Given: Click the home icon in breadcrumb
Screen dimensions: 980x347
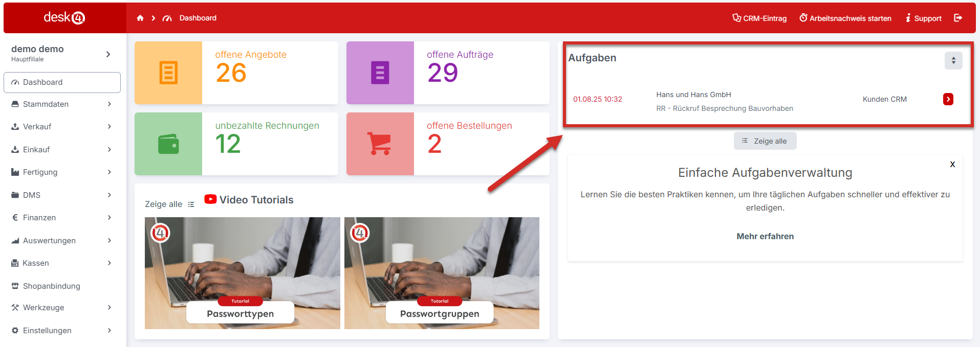Looking at the screenshot, I should coord(140,18).
